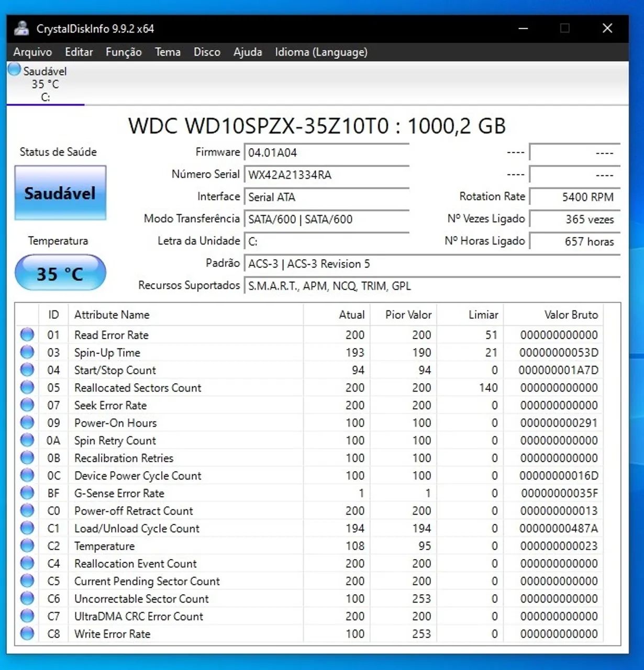Screen dimensions: 644x670
Task: Select the Read Error Rate attribute name
Action: point(112,335)
